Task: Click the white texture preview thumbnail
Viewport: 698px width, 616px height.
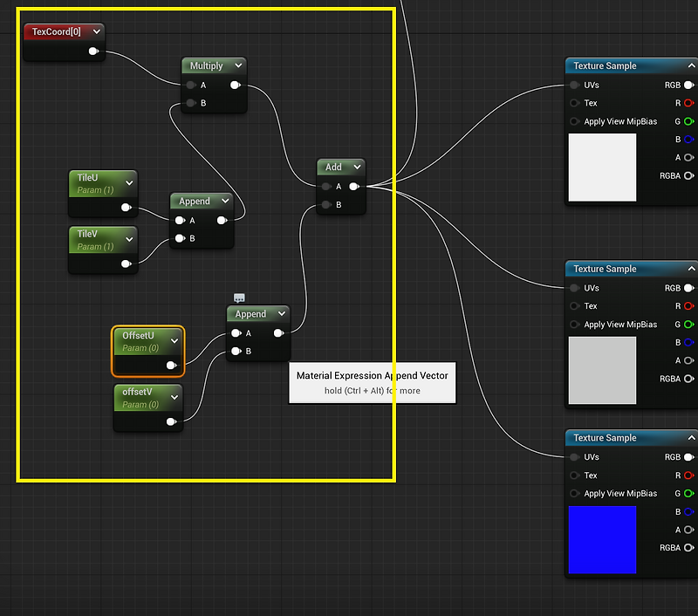Action: point(602,168)
